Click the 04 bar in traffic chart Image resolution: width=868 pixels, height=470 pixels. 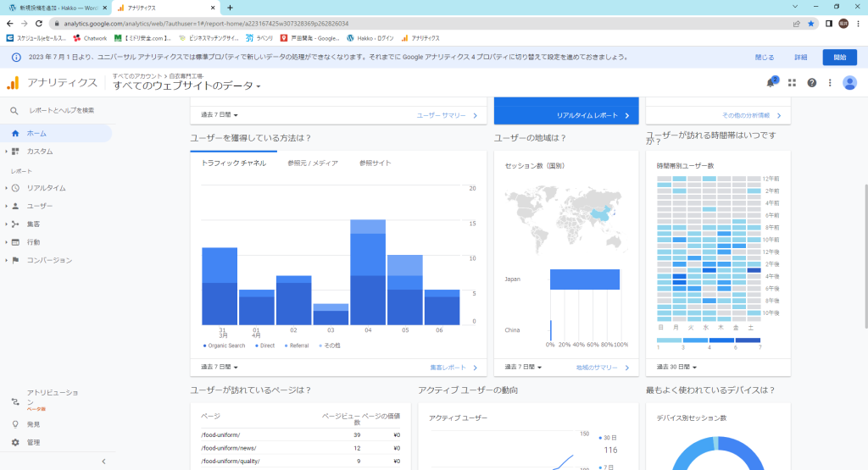click(x=368, y=273)
